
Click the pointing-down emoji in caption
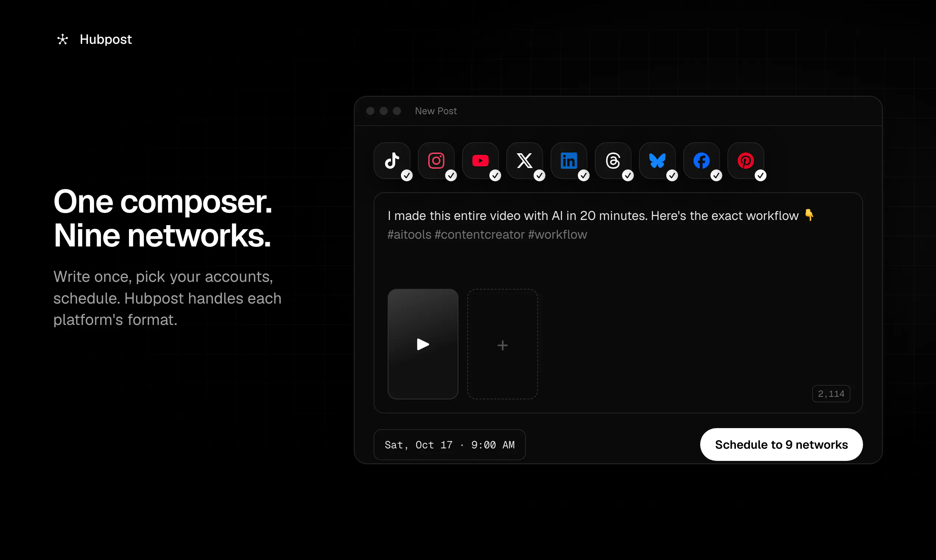tap(809, 215)
